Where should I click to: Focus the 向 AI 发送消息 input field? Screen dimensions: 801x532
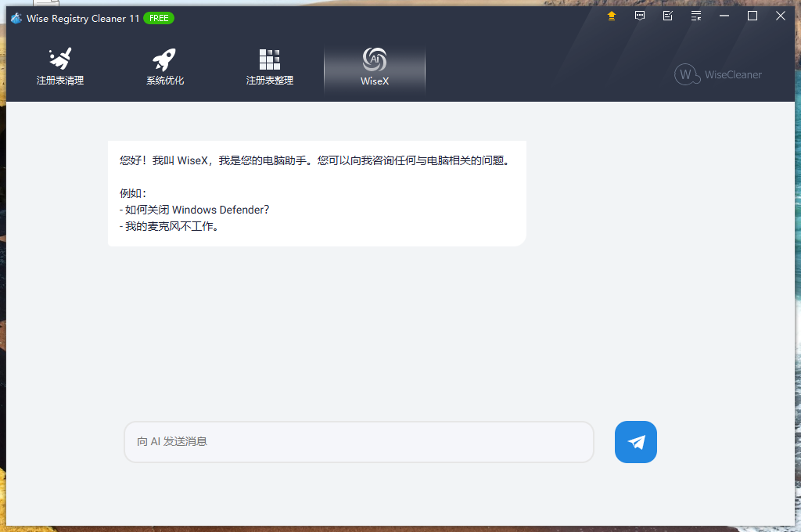pyautogui.click(x=358, y=442)
